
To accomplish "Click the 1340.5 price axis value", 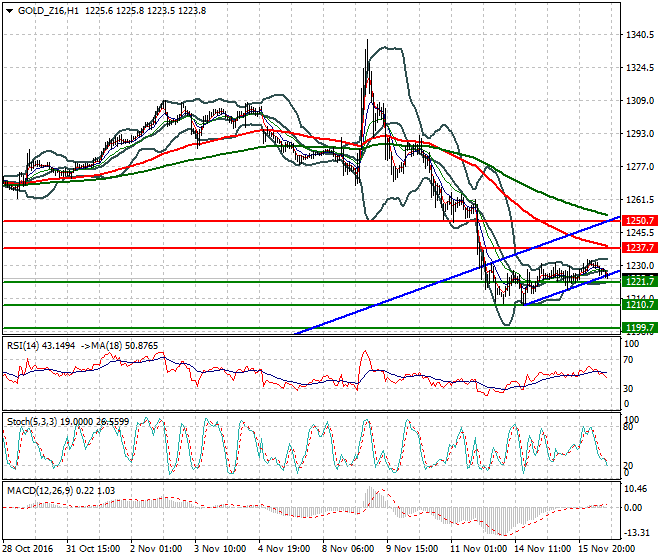I will click(640, 35).
